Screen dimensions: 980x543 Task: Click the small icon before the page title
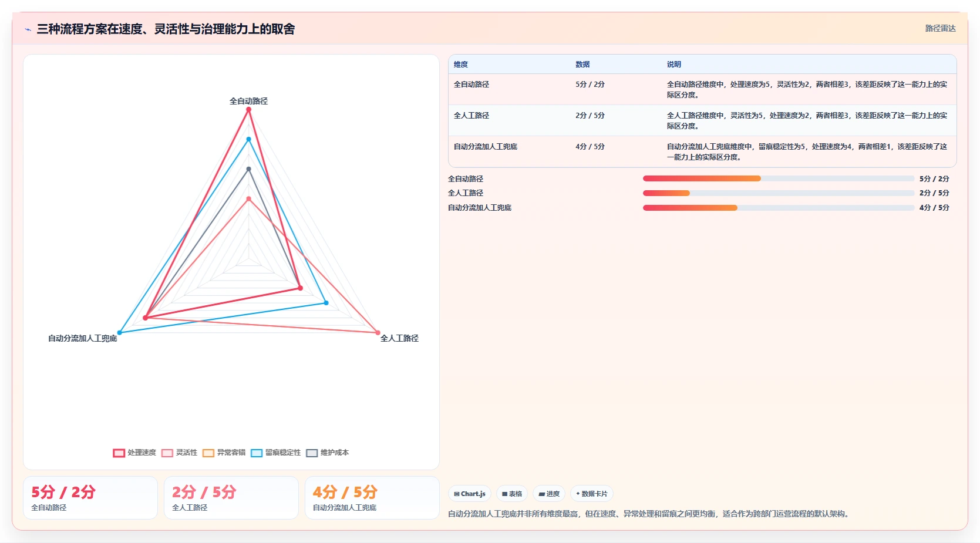click(28, 29)
